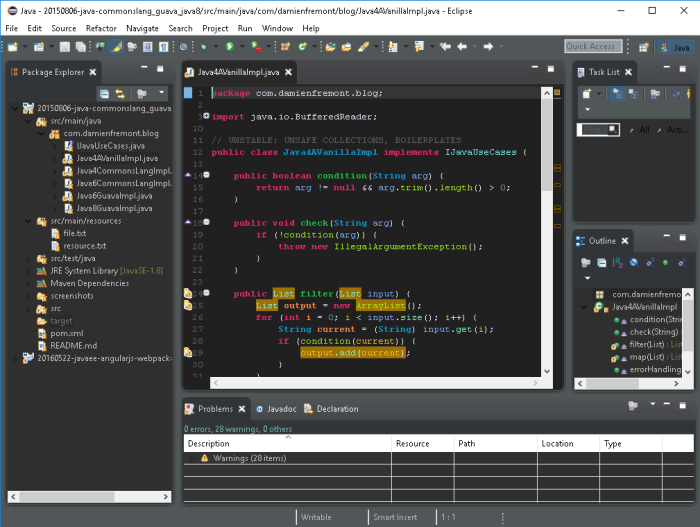This screenshot has width=700, height=527.
Task: Click the Description column header in Problems
Action: [209, 443]
